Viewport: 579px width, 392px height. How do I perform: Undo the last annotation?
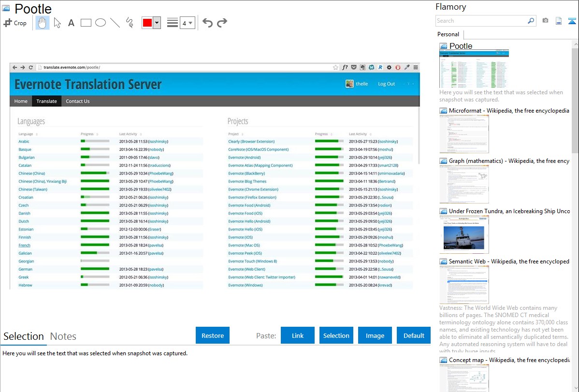point(207,23)
